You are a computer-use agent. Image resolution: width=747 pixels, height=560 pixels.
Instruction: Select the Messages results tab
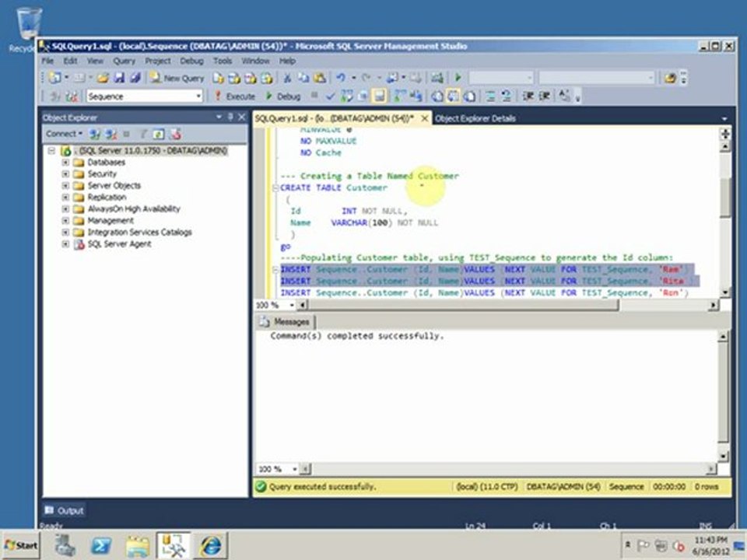285,322
